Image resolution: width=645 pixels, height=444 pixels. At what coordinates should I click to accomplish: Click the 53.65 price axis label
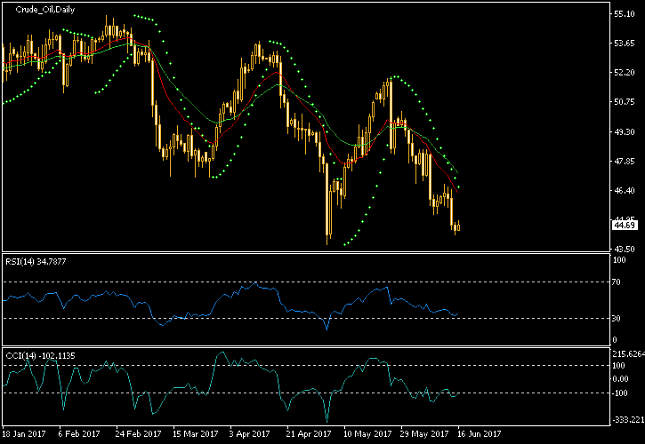pyautogui.click(x=624, y=43)
